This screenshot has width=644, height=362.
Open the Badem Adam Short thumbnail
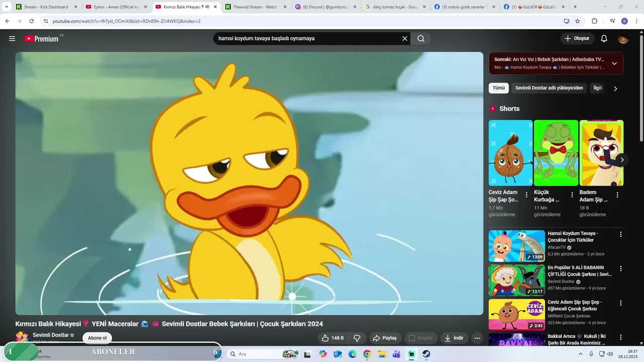click(601, 153)
